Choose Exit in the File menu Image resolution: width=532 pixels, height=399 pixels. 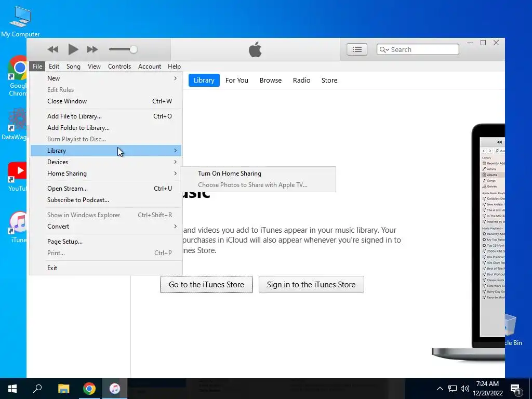(x=106, y=268)
